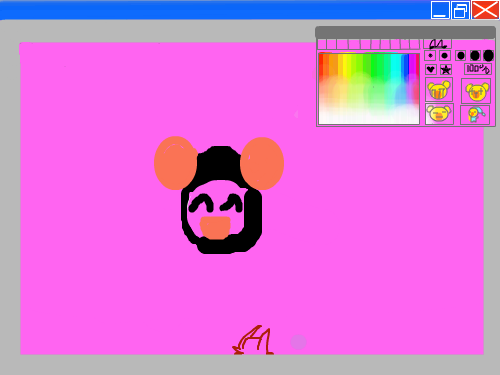
Task: Click the bear drawing's left orange ear
Action: pos(176,163)
